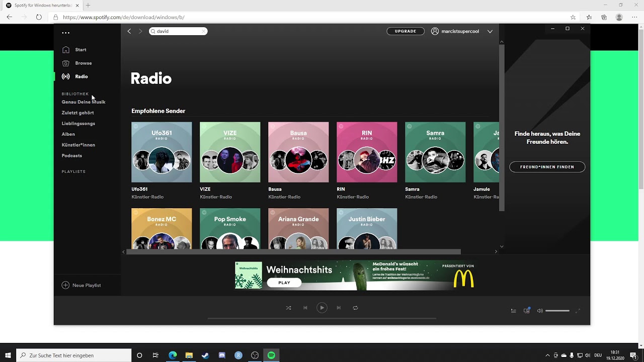Viewport: 644px width, 362px height.
Task: Open Podcasts in library
Action: click(72, 156)
